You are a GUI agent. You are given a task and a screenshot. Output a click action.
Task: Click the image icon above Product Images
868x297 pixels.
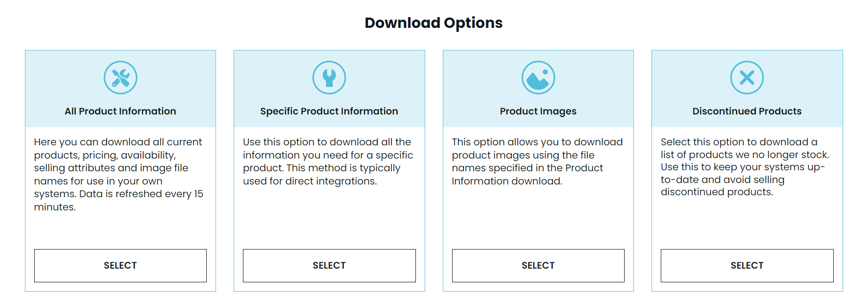click(x=538, y=77)
